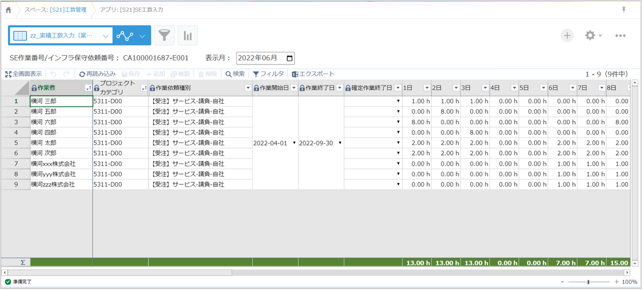Click 再読み込み reload toolbar button
The height and width of the screenshot is (291, 644).
97,74
